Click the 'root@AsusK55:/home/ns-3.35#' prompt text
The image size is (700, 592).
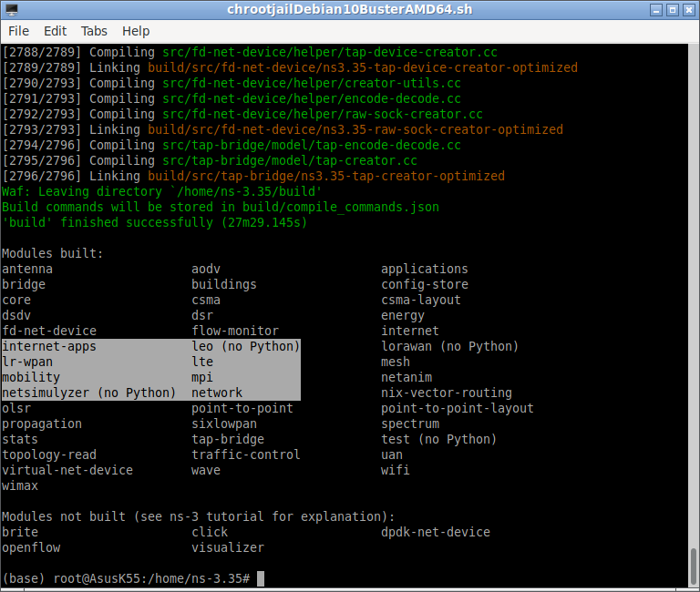click(151, 578)
